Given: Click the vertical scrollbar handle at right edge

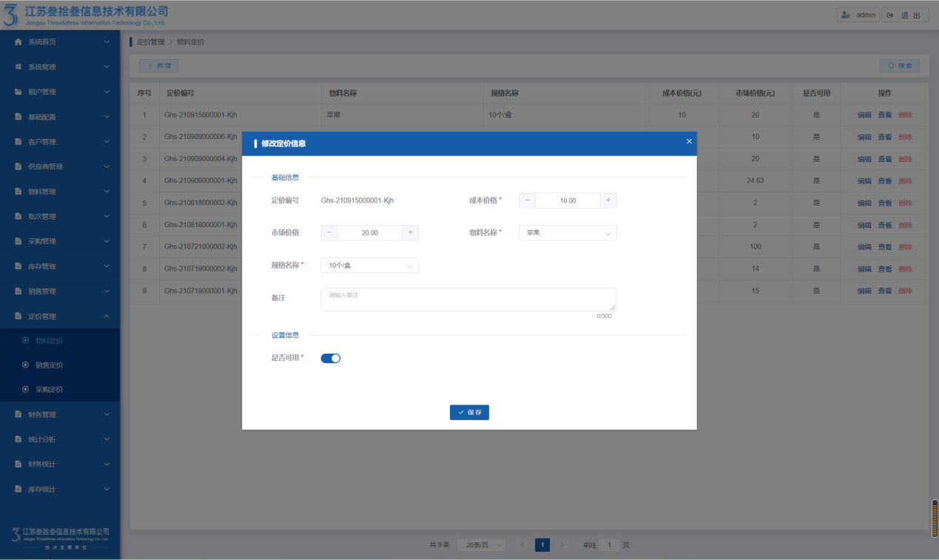Looking at the screenshot, I should 935,518.
